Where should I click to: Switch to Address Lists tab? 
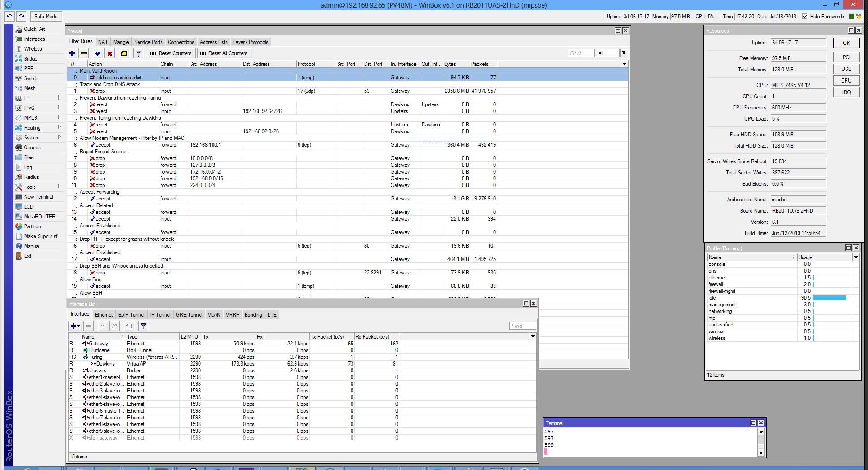click(214, 42)
